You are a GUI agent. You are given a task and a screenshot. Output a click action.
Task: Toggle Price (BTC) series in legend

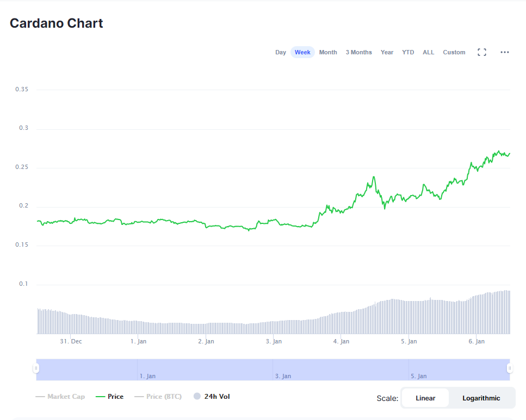[158, 397]
